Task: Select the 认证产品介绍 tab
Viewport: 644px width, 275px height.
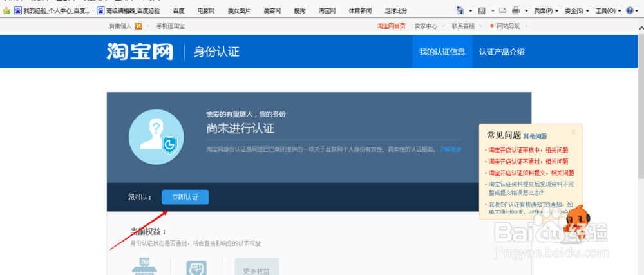Action: point(502,52)
